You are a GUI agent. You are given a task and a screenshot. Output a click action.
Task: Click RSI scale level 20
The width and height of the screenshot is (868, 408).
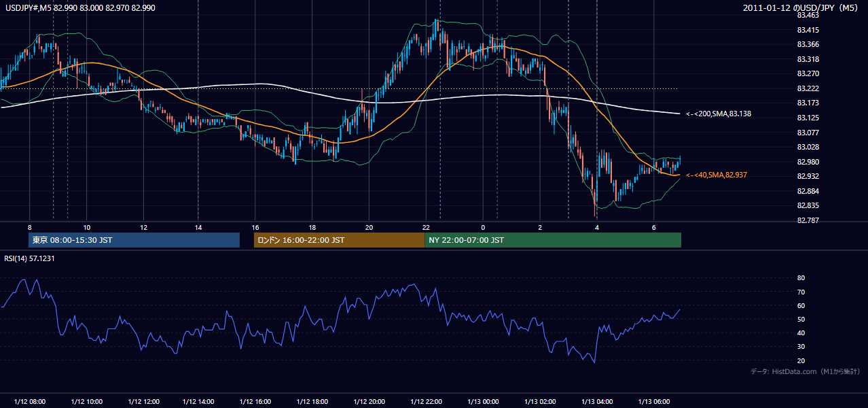[x=801, y=360]
